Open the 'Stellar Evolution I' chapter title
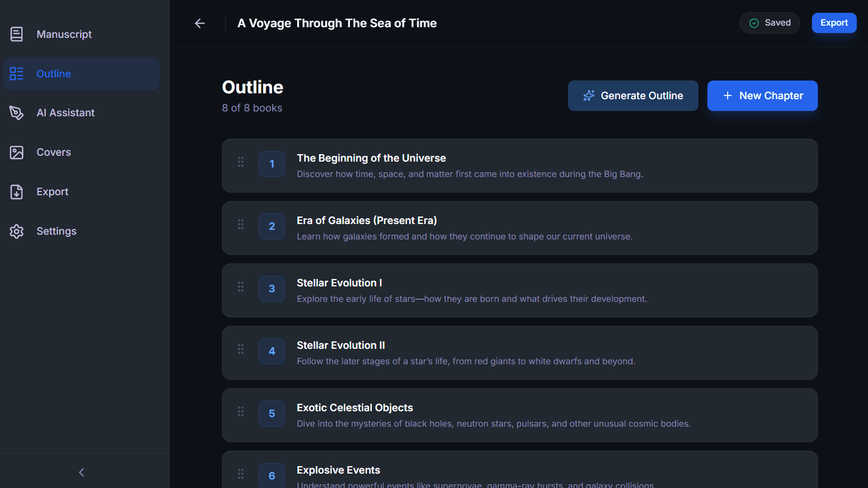 pyautogui.click(x=339, y=283)
